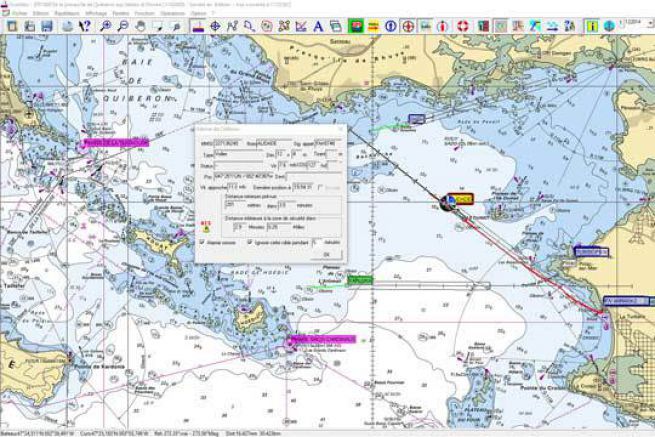
Task: Click the red crosshair circle icon
Action: (408, 26)
